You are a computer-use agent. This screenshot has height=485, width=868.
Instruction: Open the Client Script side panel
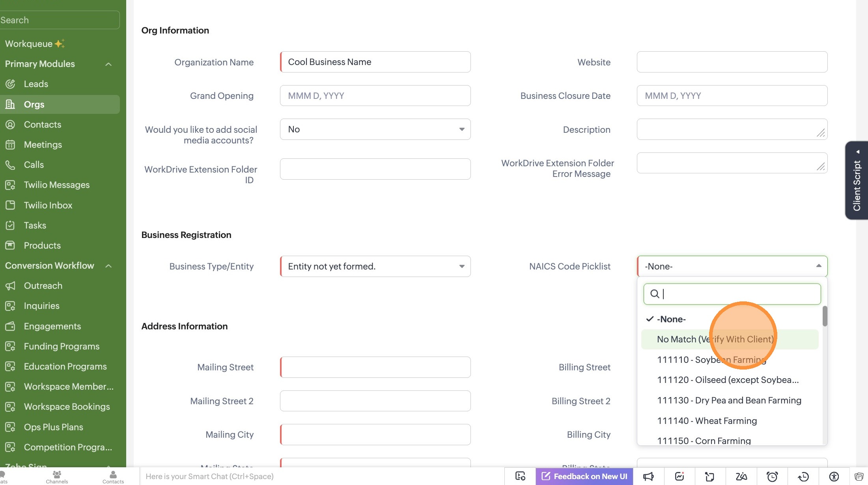pyautogui.click(x=856, y=180)
